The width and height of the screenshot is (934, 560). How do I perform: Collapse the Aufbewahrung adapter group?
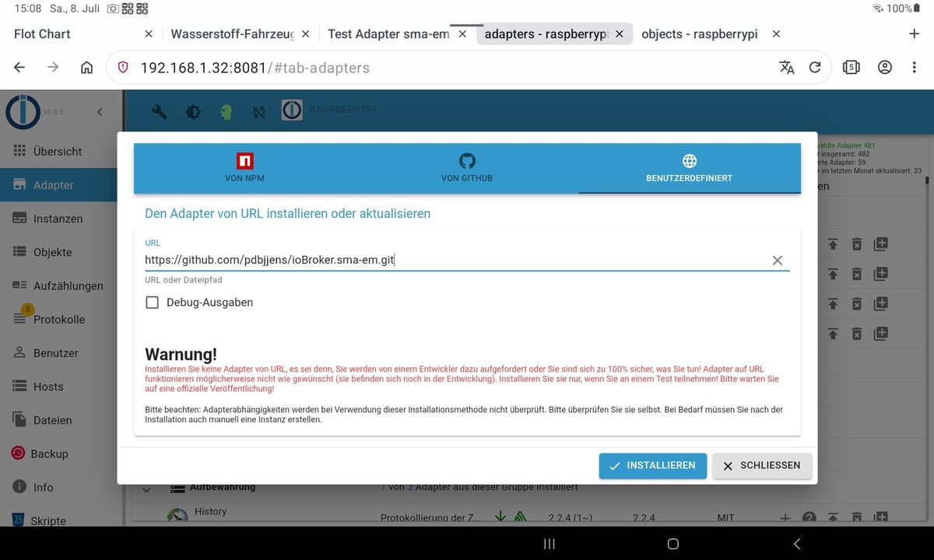(x=146, y=490)
